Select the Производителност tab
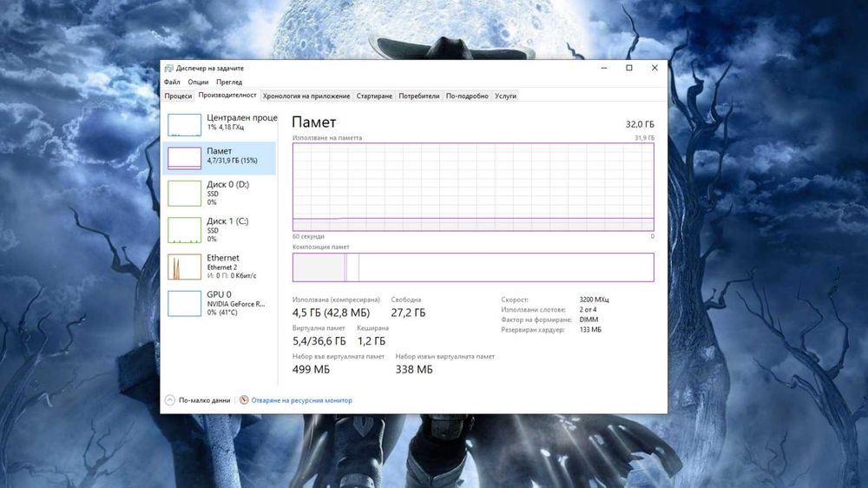This screenshot has height=488, width=868. click(x=227, y=96)
